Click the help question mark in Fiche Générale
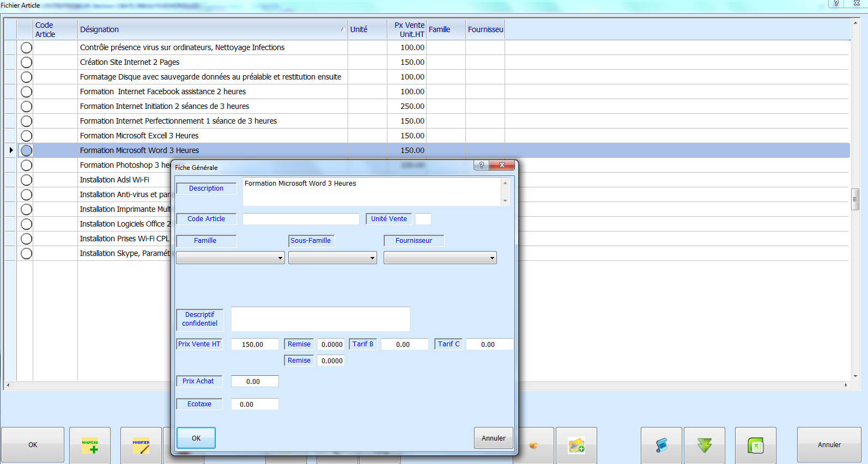 (481, 165)
